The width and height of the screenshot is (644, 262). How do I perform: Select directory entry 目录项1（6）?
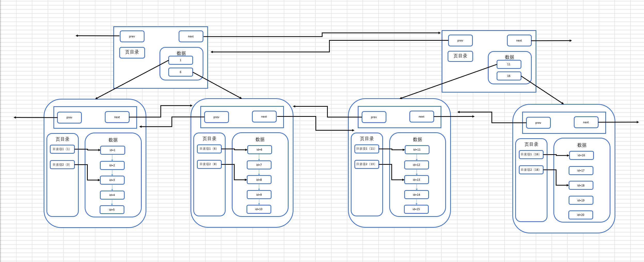209,149
